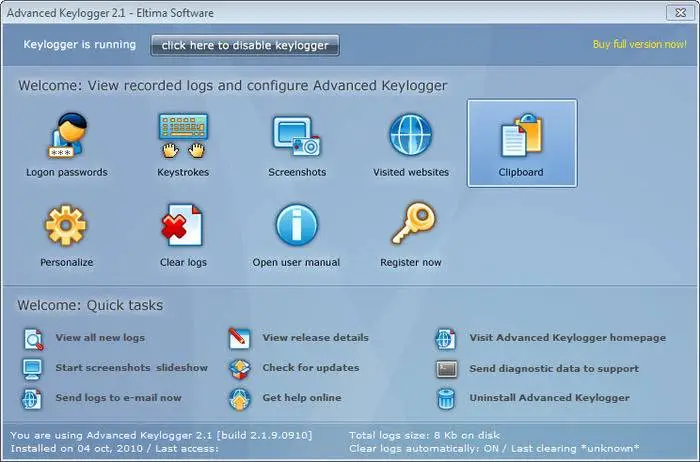Click the 'Clear logs automatically: ON' status text

click(x=424, y=449)
